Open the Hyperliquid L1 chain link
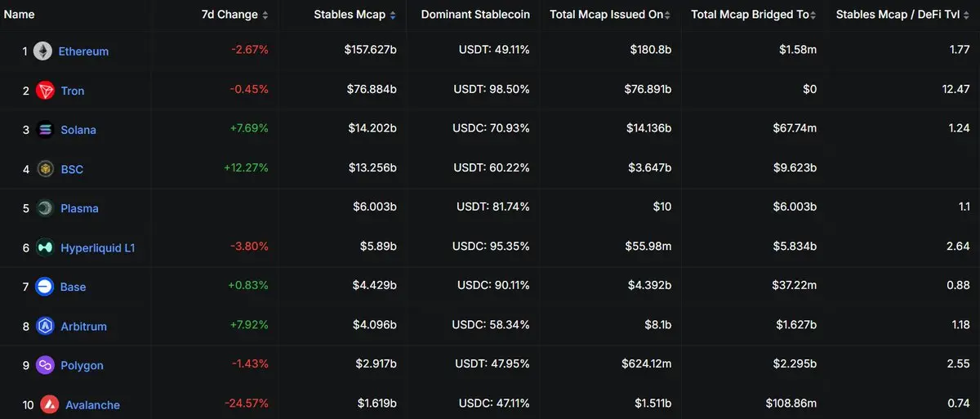 pyautogui.click(x=98, y=247)
